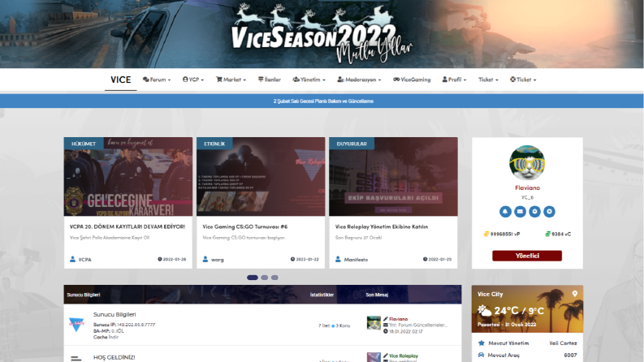The width and height of the screenshot is (644, 362).
Task: Open 'VCPA 20. DÖNEM KAYITLARI DEVAM EDİYOR!' article
Action: tap(128, 226)
